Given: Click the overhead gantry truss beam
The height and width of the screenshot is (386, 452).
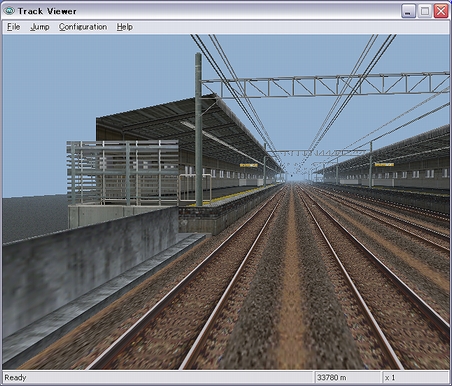Looking at the screenshot, I should (326, 85).
